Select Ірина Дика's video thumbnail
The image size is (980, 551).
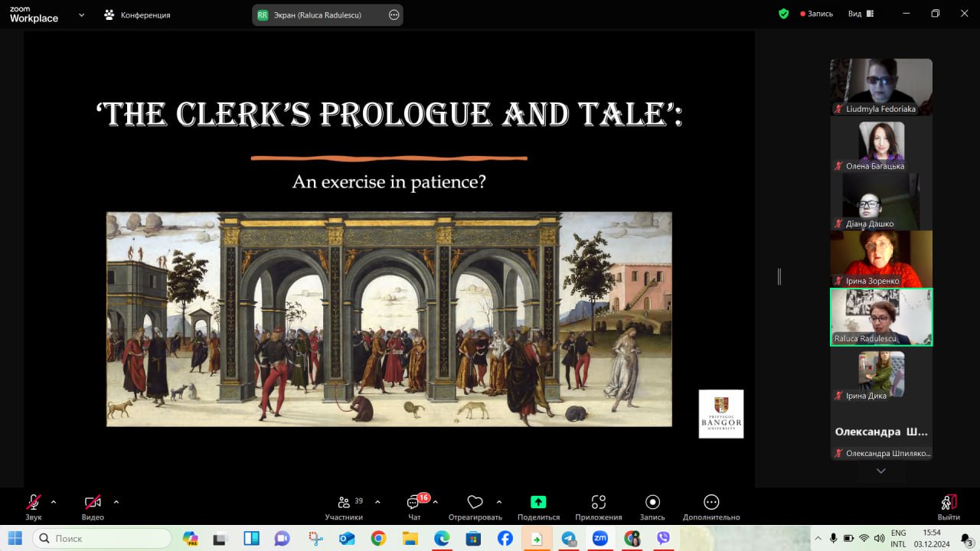[x=881, y=374]
